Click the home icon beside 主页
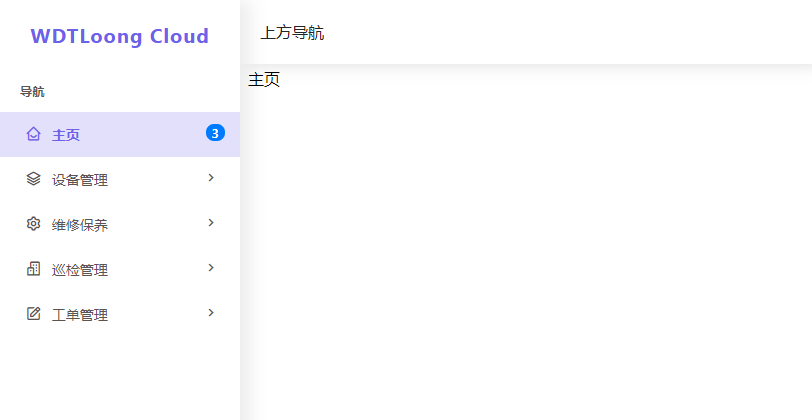The image size is (812, 420). 34,134
